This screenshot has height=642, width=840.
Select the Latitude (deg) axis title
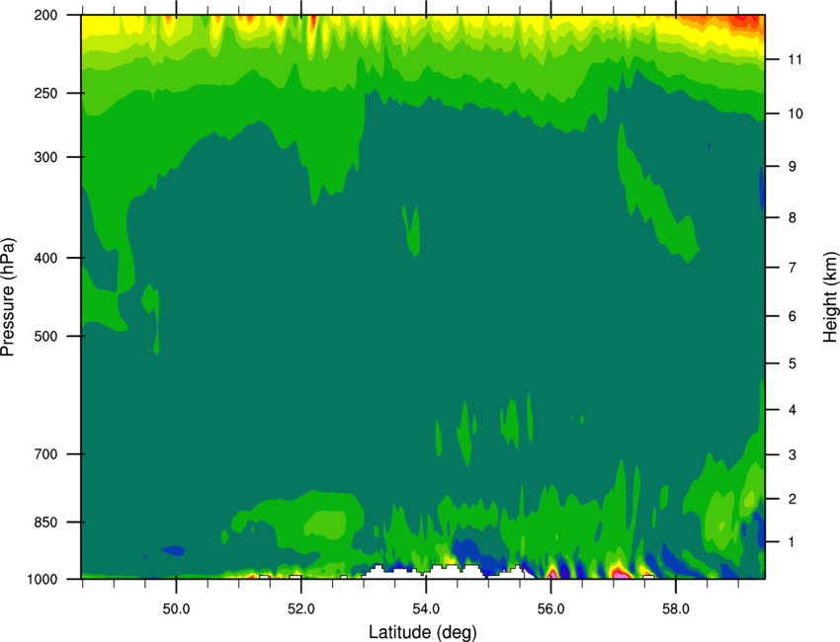coord(422,632)
